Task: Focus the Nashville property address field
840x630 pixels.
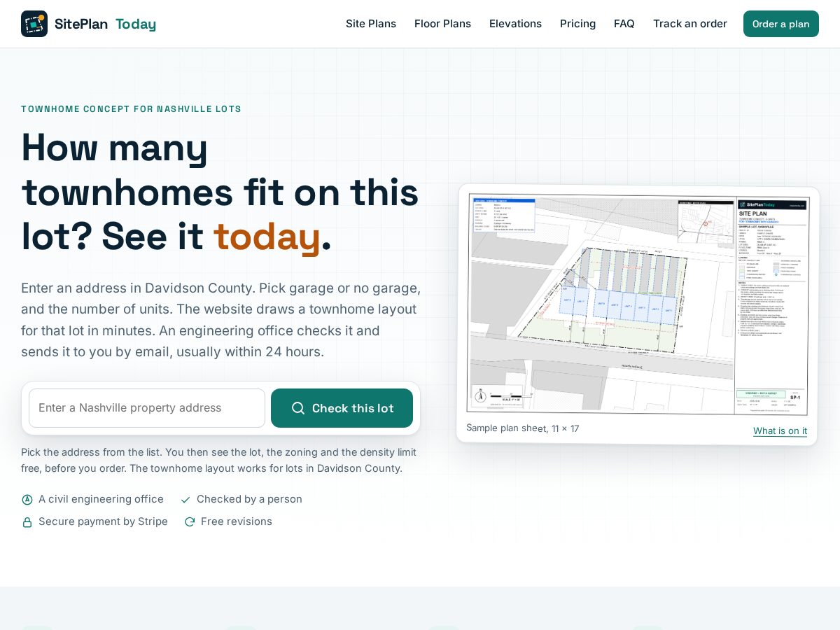Action: tap(147, 408)
